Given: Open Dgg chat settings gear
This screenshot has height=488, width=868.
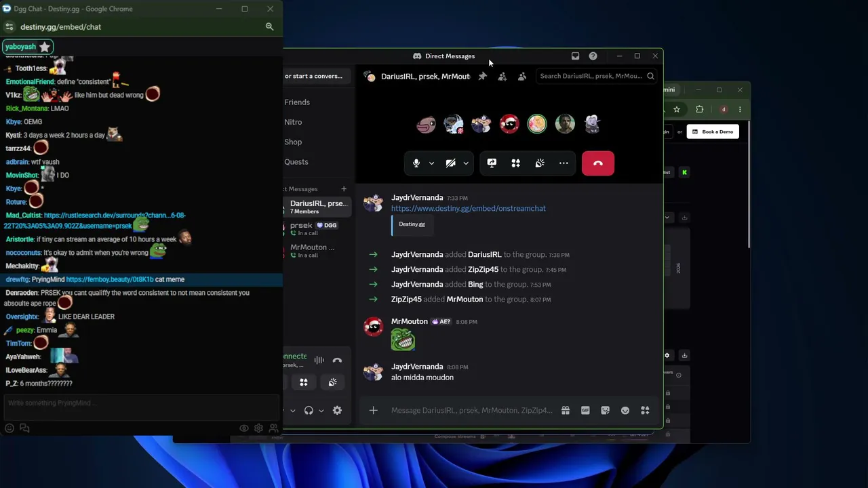Looking at the screenshot, I should coord(258,428).
